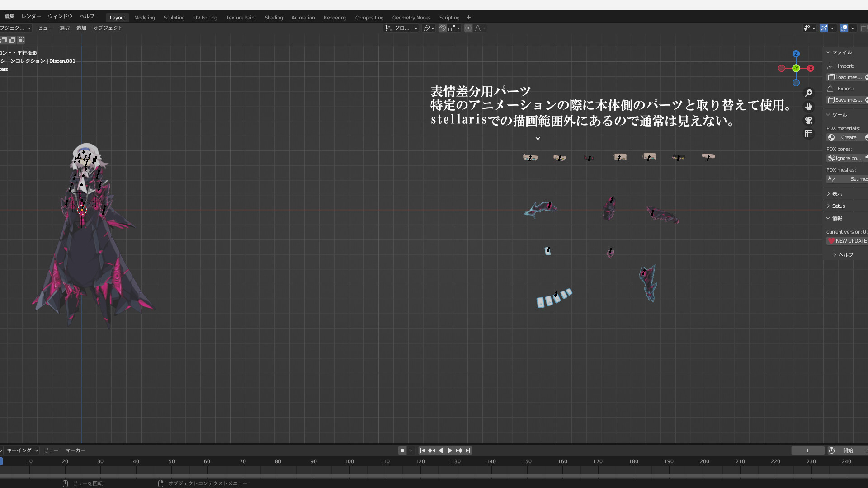The width and height of the screenshot is (868, 488).
Task: Click the green Y axis gizmo circle
Action: 796,68
